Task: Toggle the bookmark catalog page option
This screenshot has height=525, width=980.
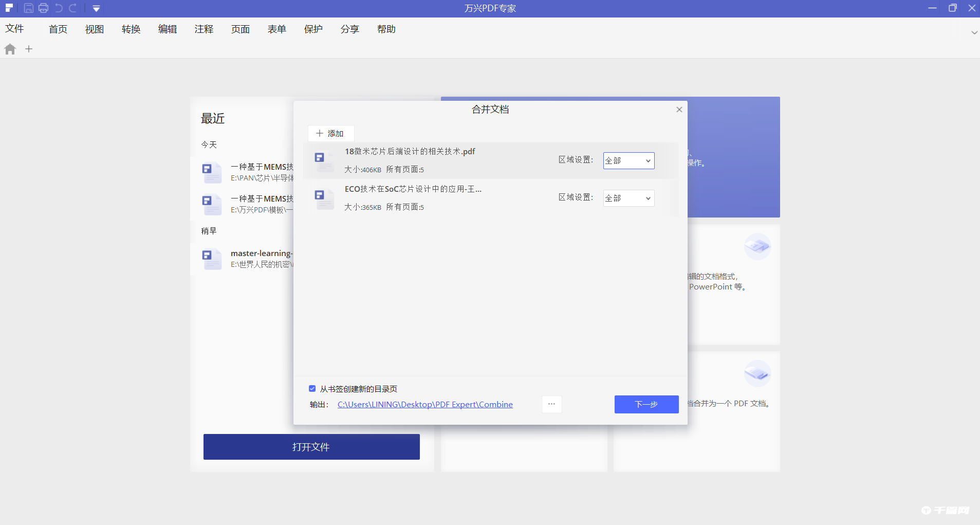Action: (x=312, y=389)
